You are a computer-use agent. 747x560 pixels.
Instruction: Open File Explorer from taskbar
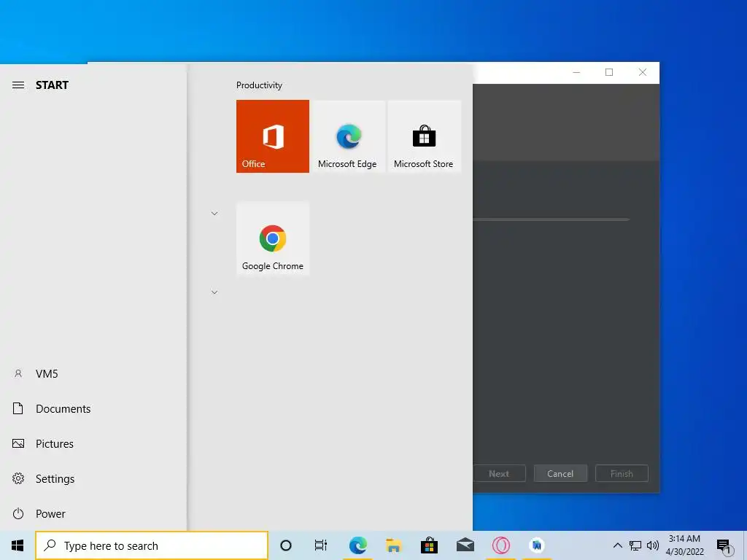pyautogui.click(x=393, y=545)
